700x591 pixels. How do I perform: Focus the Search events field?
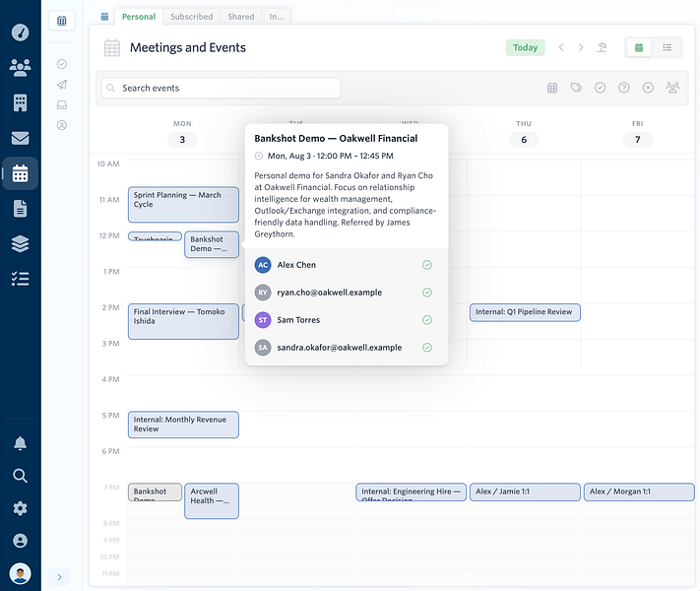coord(222,88)
